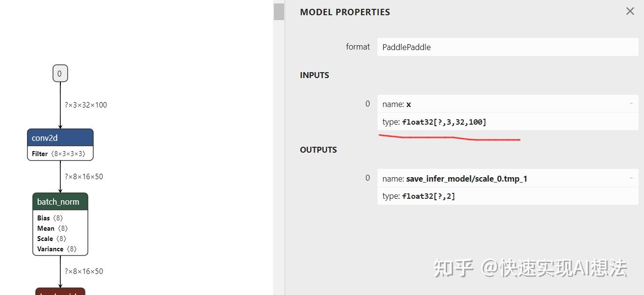This screenshot has height=295, width=644.
Task: Click the output type float32[?,2] row
Action: coord(508,196)
